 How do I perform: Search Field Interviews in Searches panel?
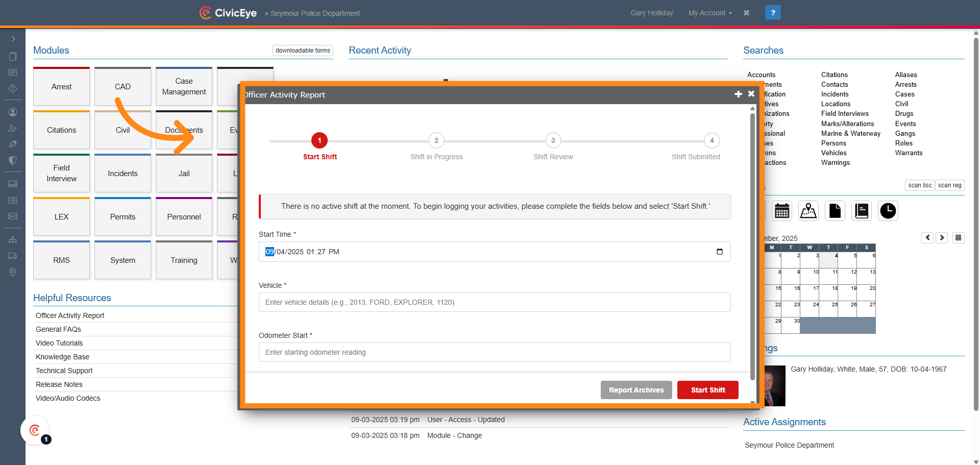pos(845,113)
